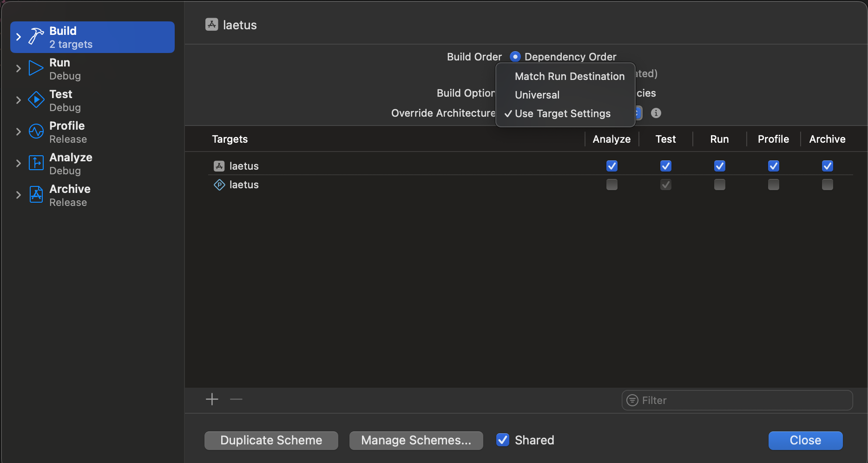Click the Profile waveform icon
868x463 pixels.
click(36, 132)
